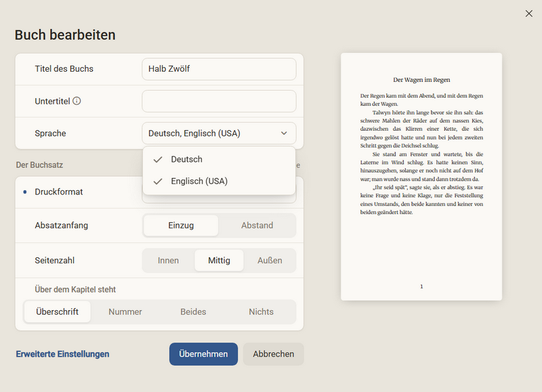Screen dimensions: 542x392
Task: Open Erweiterte Einstellungen link
Action: (x=62, y=354)
